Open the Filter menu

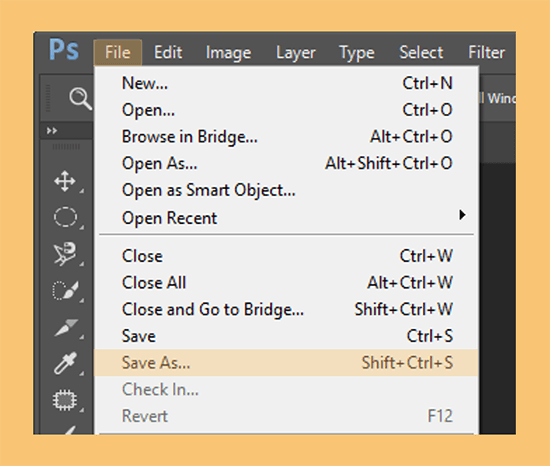487,53
